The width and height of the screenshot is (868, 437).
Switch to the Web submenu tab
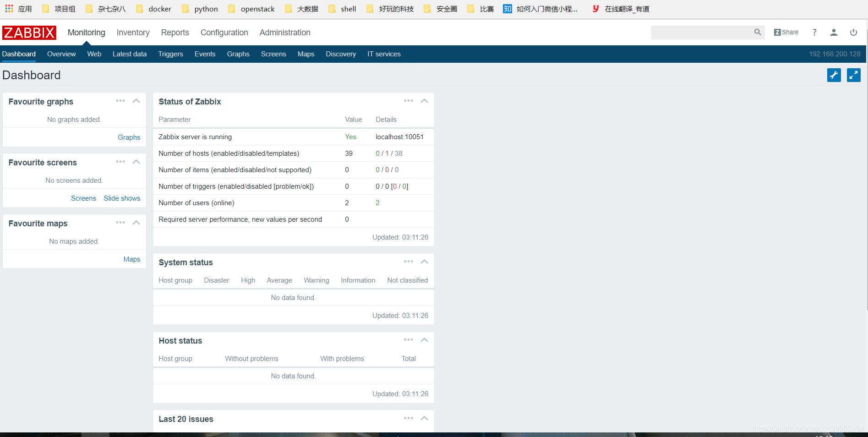pyautogui.click(x=94, y=54)
